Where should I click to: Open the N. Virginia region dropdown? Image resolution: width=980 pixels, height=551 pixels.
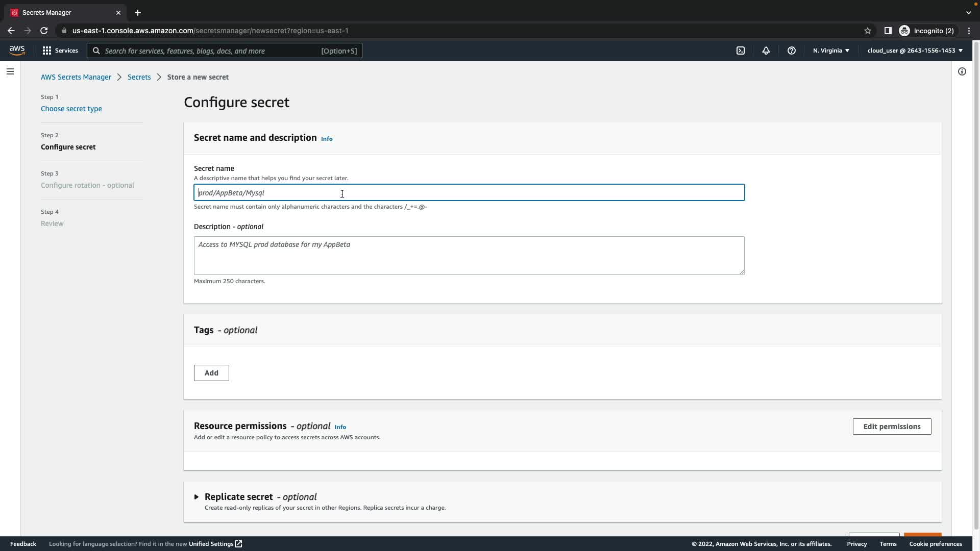point(831,51)
